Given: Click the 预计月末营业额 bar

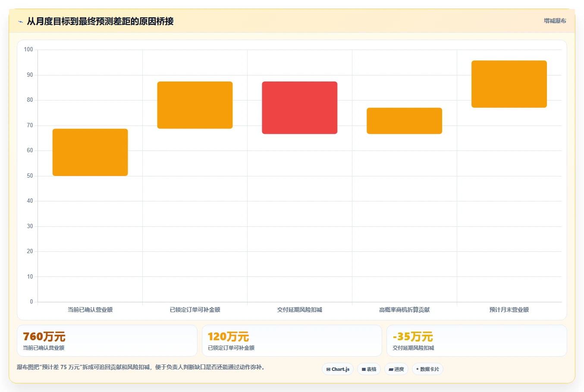Looking at the screenshot, I should (509, 84).
